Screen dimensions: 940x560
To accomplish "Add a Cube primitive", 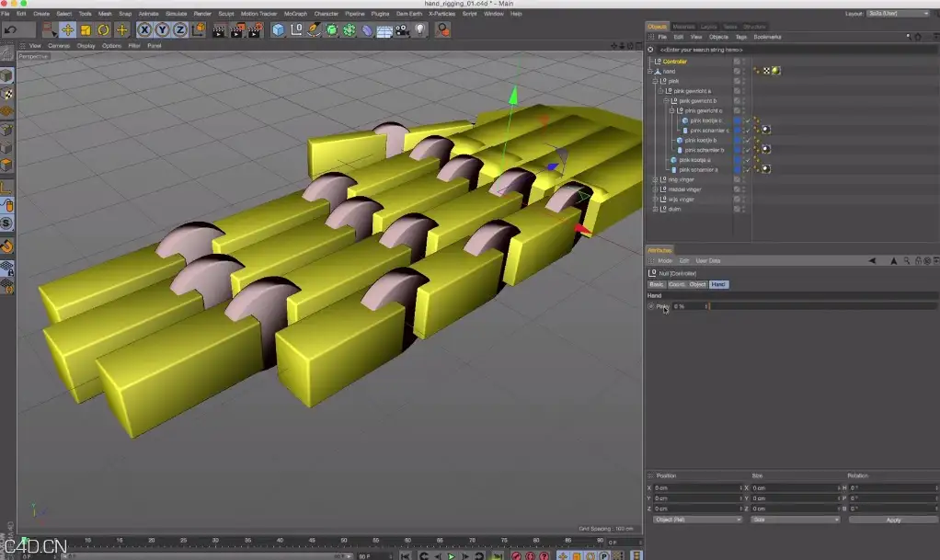I will (x=278, y=29).
